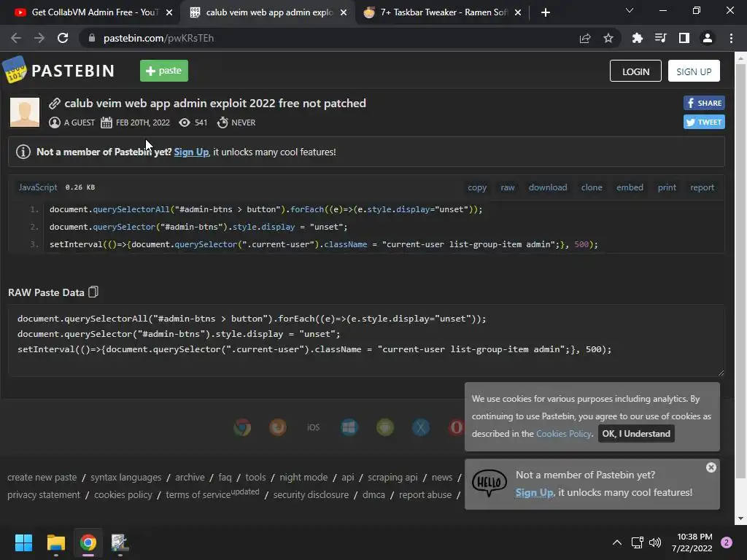Open File Explorer from taskbar
747x560 pixels.
click(55, 542)
